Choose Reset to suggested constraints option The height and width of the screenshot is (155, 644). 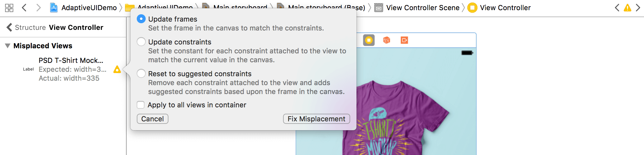[x=141, y=74]
